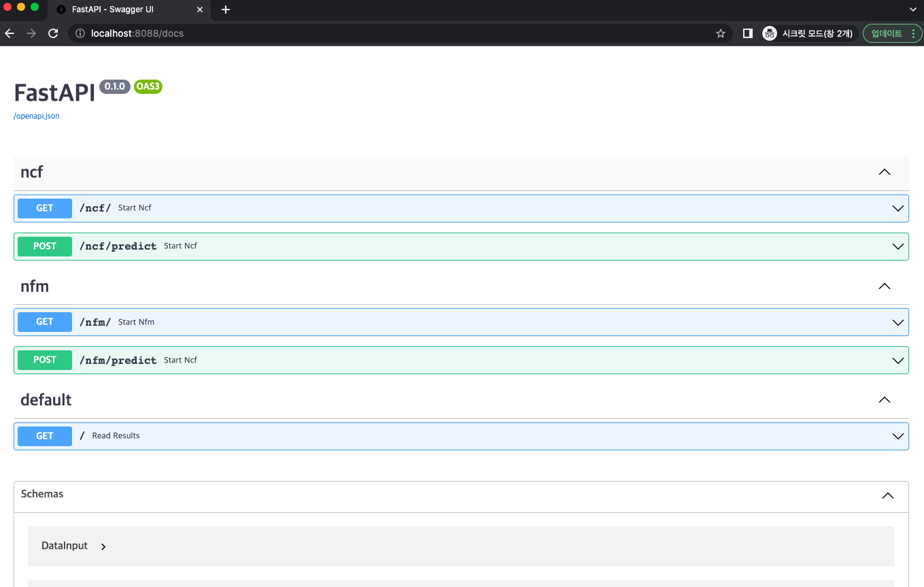Viewport: 924px width, 587px height.
Task: Click the Schemas heading text
Action: click(42, 494)
